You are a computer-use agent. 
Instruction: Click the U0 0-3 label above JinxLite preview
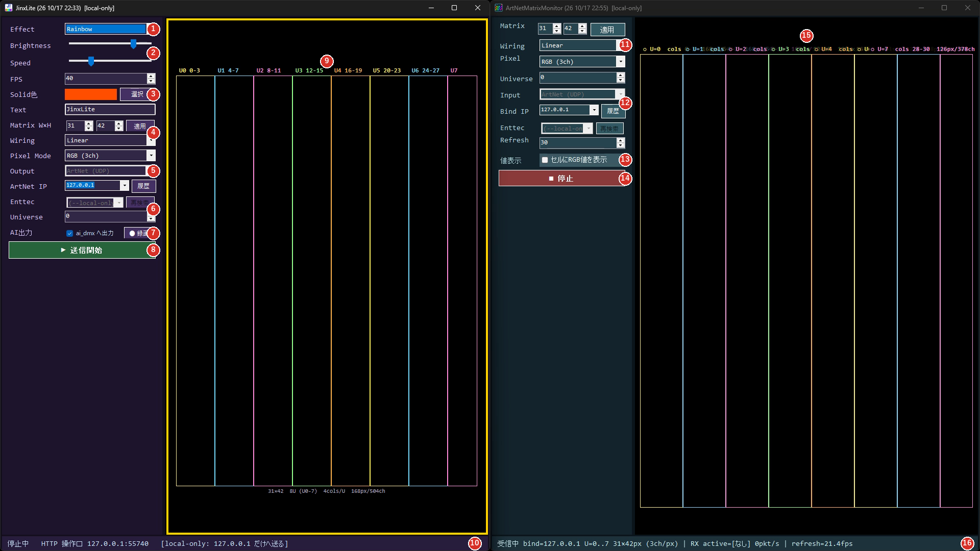(x=189, y=70)
